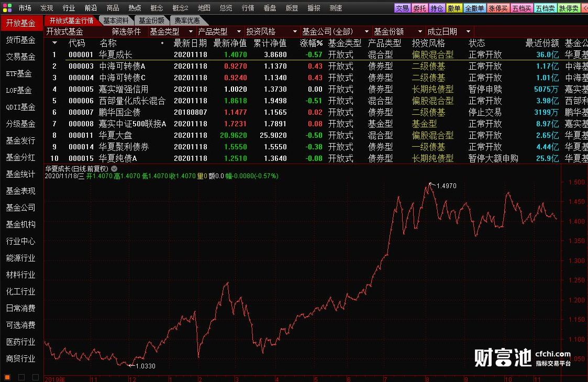Open the 热点 menu
The width and height of the screenshot is (588, 382).
pos(135,8)
